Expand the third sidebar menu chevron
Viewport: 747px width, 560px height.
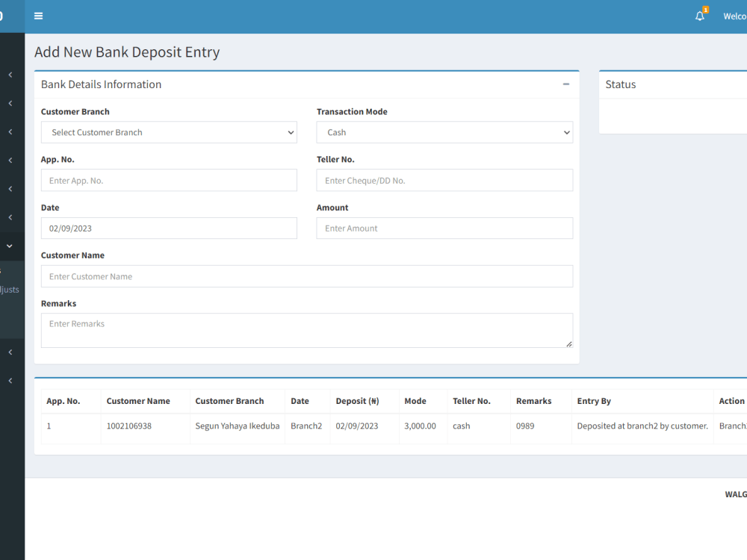(10, 132)
